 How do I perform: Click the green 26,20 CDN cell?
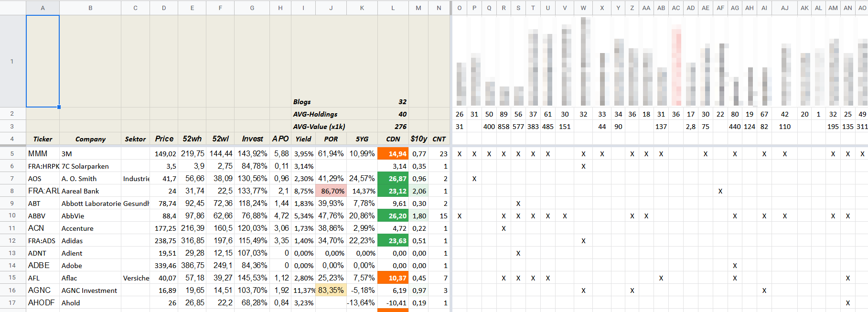tap(393, 216)
